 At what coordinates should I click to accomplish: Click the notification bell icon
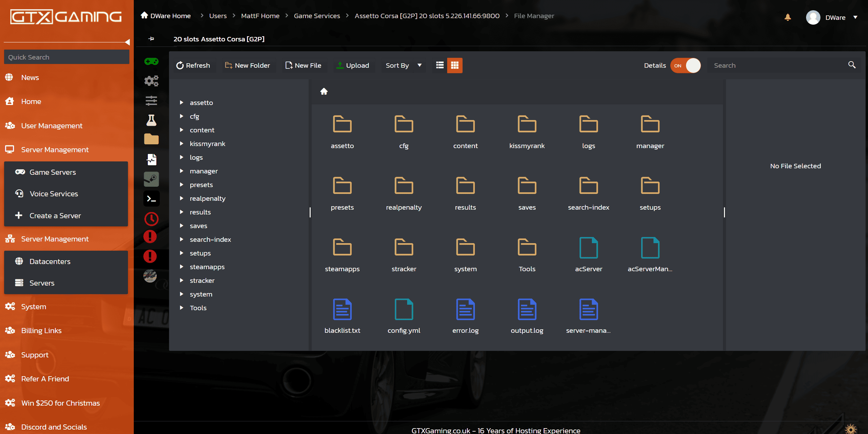point(788,17)
